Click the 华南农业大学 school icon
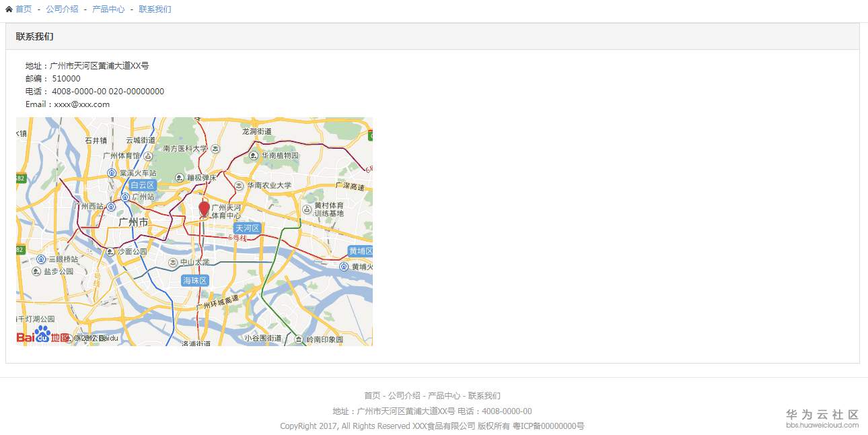The height and width of the screenshot is (435, 868). click(x=239, y=185)
